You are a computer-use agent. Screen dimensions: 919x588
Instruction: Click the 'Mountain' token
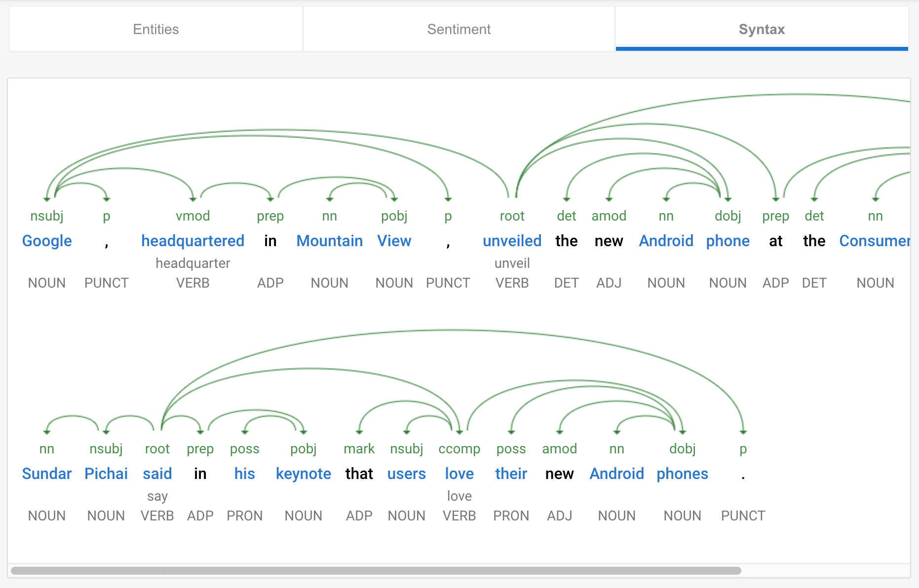(x=330, y=241)
